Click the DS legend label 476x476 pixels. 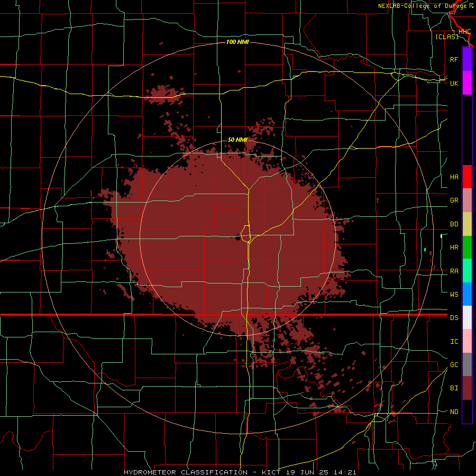click(x=454, y=318)
